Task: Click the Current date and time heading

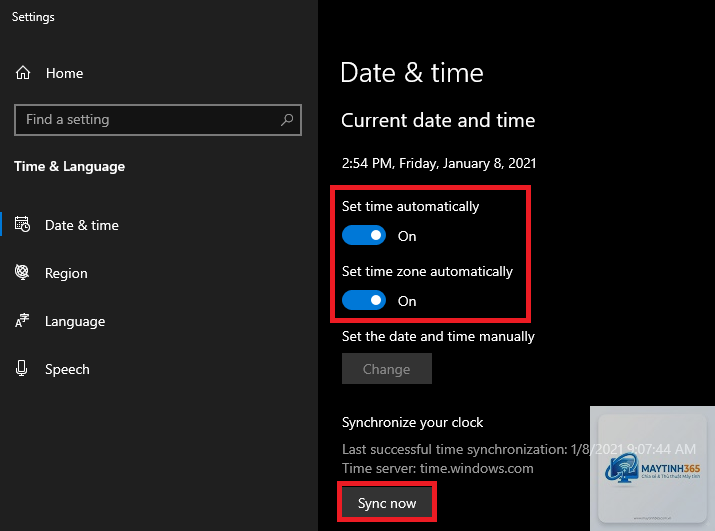Action: pos(438,120)
